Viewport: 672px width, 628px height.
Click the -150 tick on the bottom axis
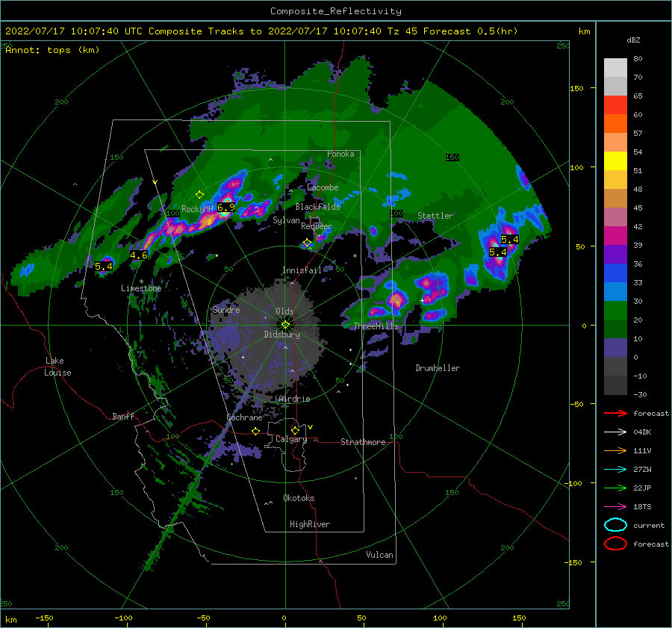[44, 618]
